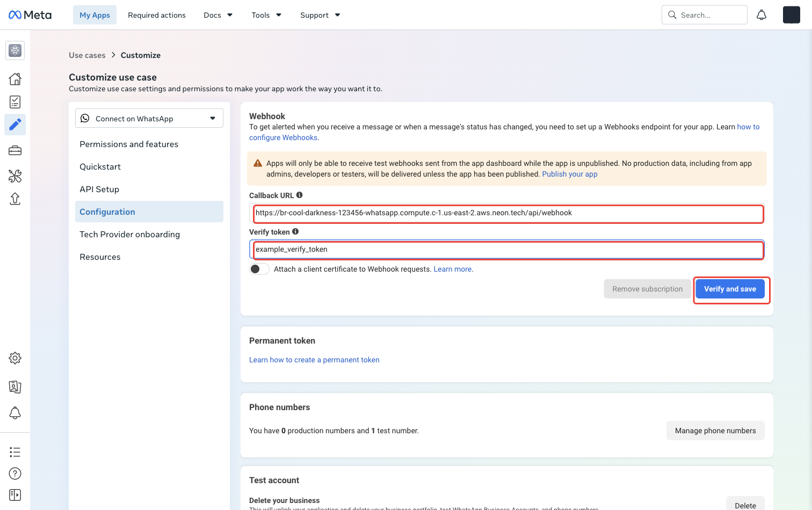
Task: Open the crossed tools icon in sidebar
Action: point(15,176)
